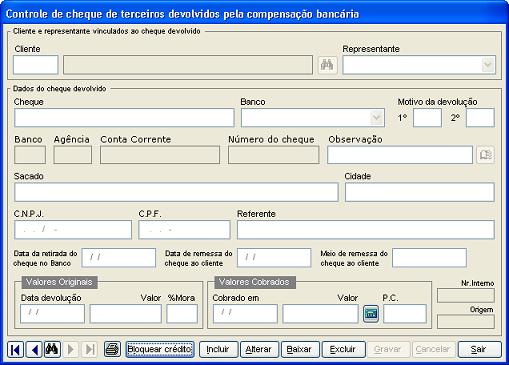Click the Valores Originais group label

(59, 282)
